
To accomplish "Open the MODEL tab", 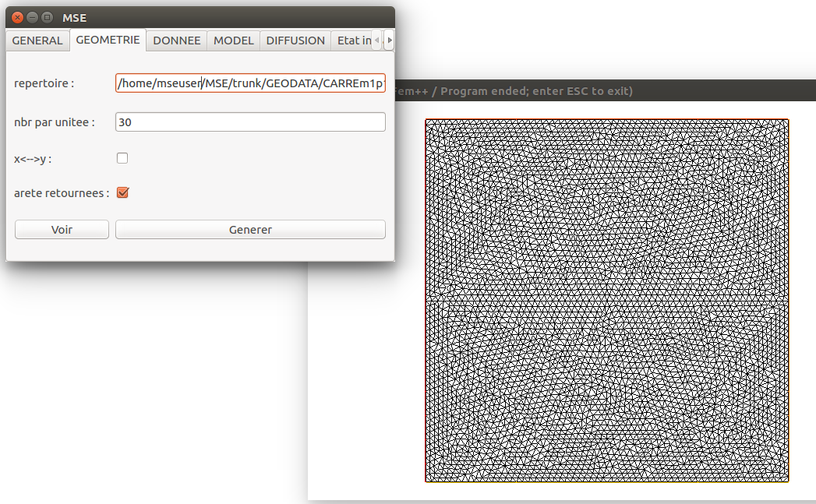I will 232,40.
